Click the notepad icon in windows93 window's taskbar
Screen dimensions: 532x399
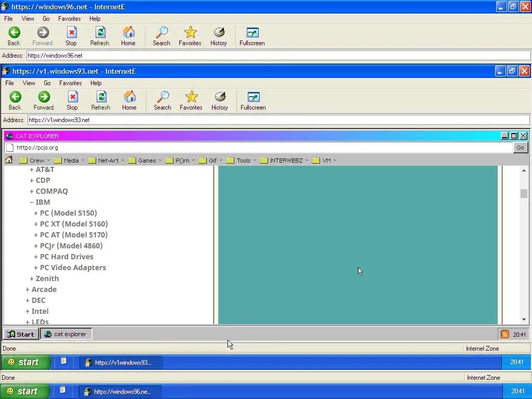(x=64, y=361)
